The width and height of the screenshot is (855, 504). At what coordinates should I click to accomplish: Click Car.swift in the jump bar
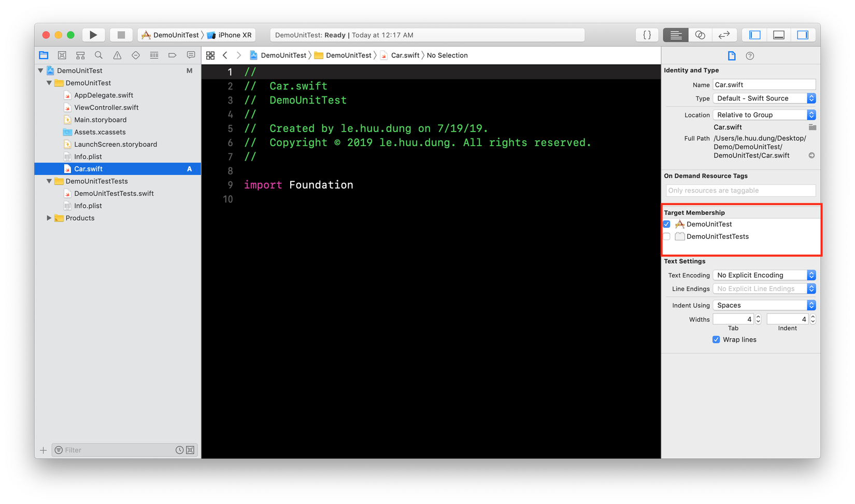[x=400, y=55]
